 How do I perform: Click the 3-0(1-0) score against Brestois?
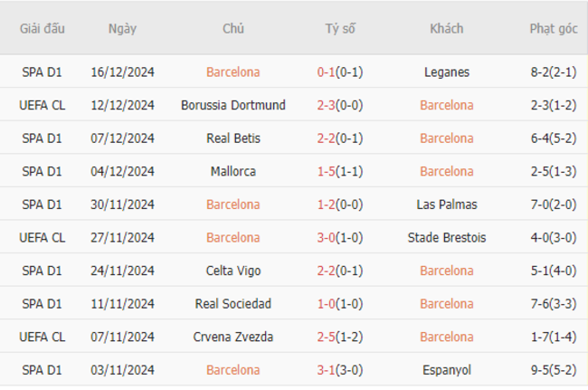[340, 237]
